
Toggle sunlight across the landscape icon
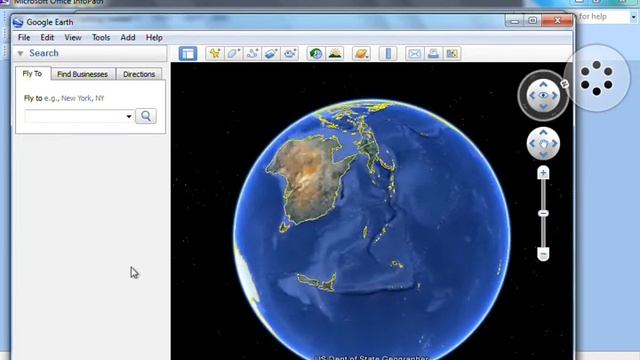point(335,53)
